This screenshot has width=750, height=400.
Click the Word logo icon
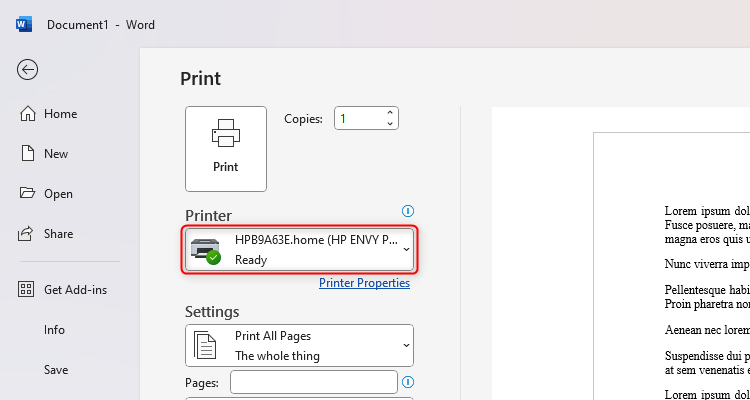(24, 23)
